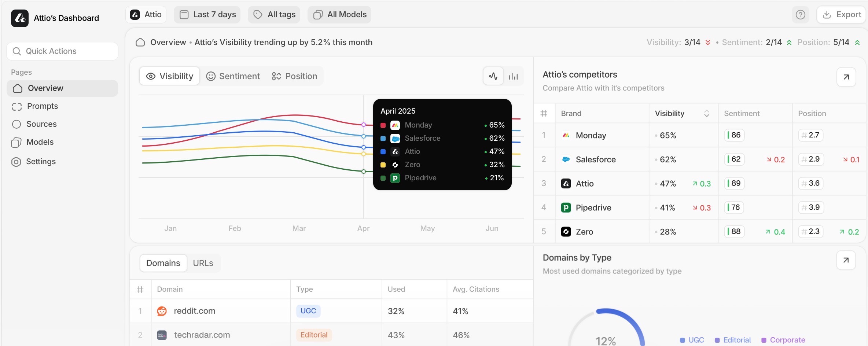This screenshot has height=346, width=868.
Task: Click the line chart view icon
Action: pos(493,76)
